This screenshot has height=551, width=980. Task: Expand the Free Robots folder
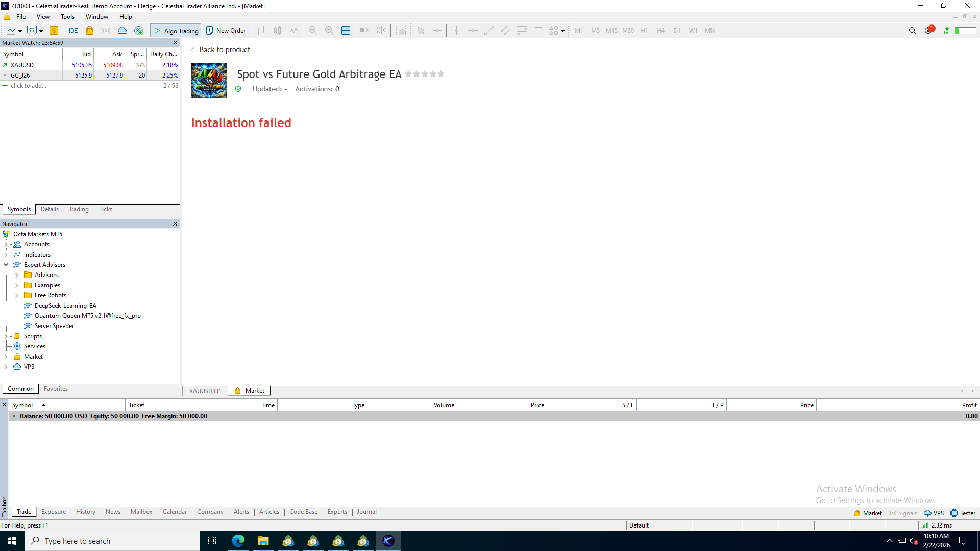click(16, 295)
